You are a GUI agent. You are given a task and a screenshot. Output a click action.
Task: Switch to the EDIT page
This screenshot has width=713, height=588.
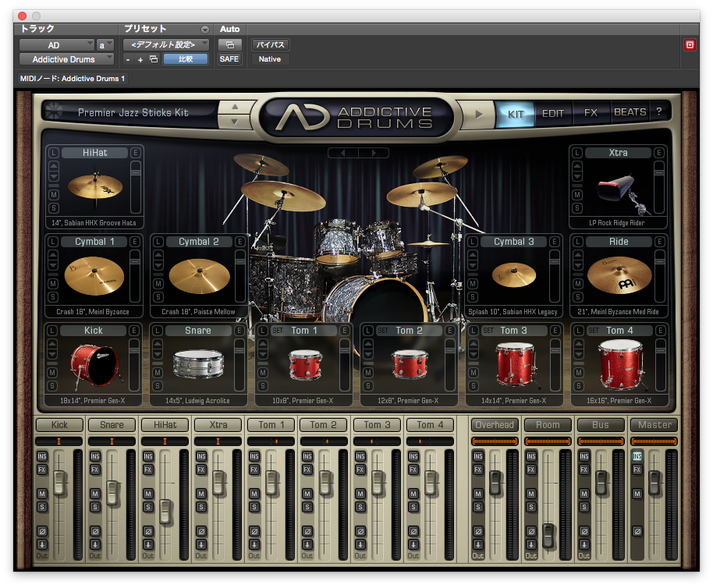coord(553,114)
